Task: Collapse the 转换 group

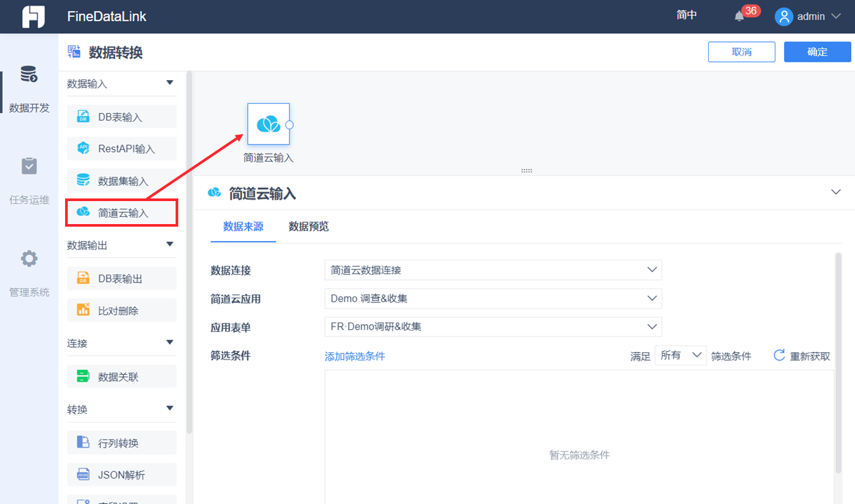Action: tap(170, 409)
